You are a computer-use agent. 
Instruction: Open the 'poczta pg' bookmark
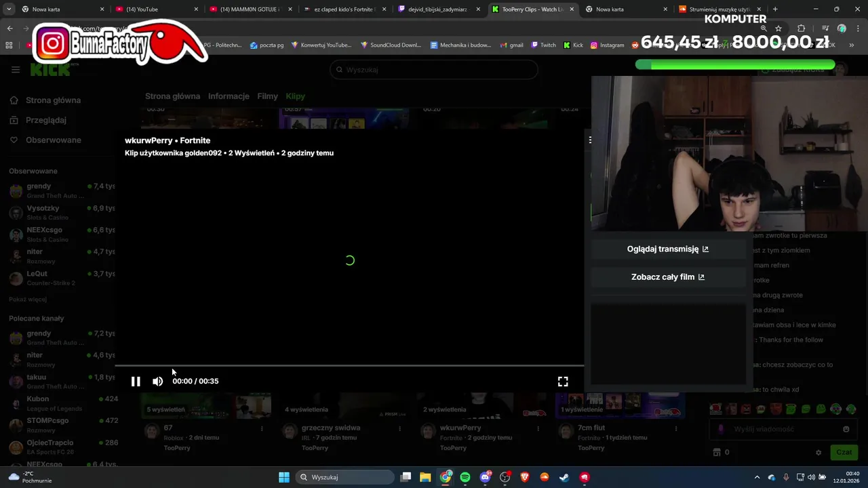(267, 45)
